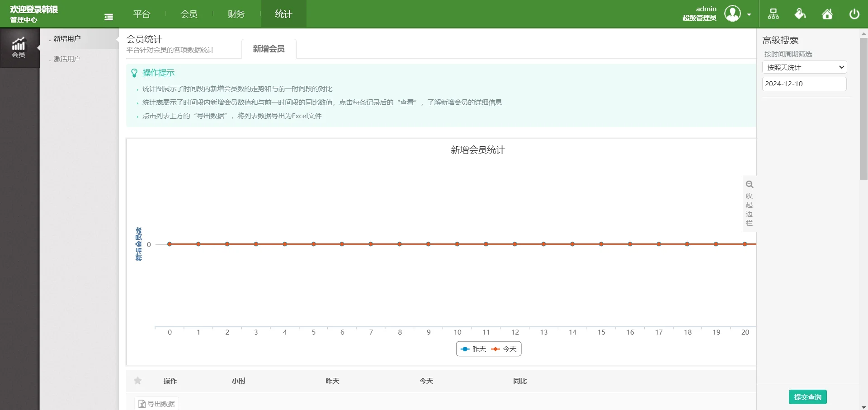This screenshot has height=410, width=868.
Task: Toggle the 昨天 series in chart legend
Action: [x=473, y=349]
